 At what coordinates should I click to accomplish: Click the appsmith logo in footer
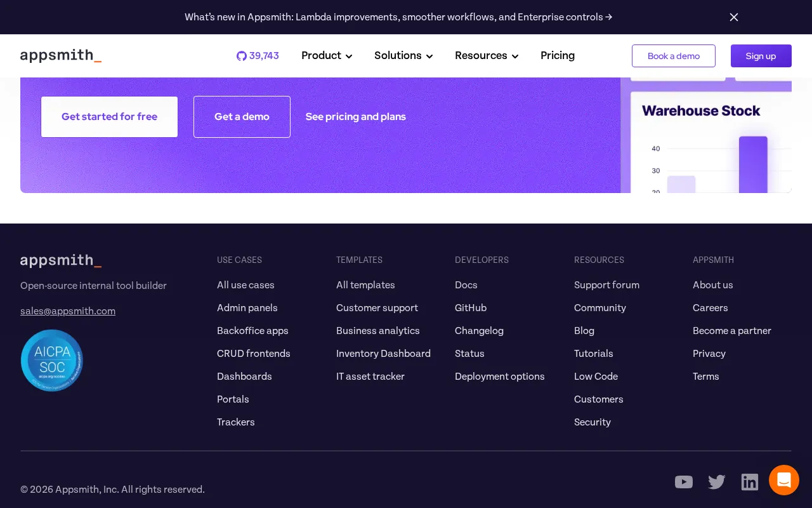[61, 260]
